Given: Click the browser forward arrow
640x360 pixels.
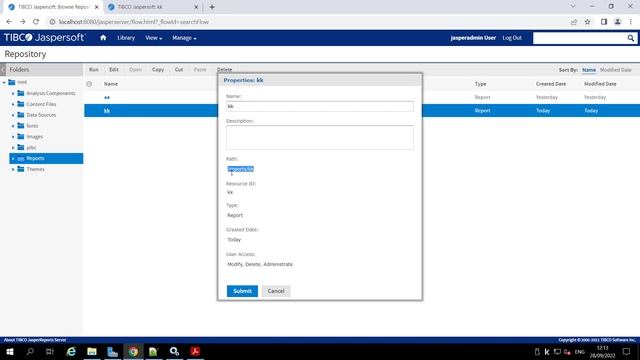Looking at the screenshot, I should 22,22.
